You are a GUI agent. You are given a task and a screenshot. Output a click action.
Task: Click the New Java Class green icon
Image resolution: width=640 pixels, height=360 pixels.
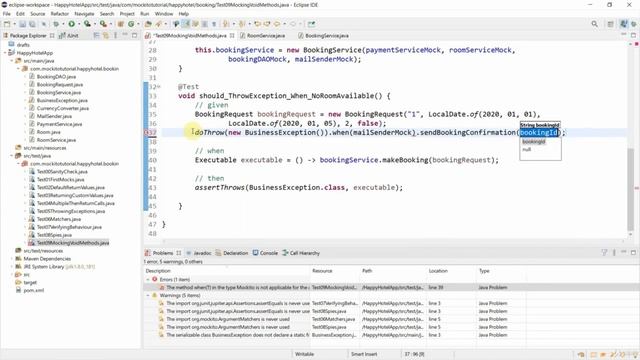131,24
